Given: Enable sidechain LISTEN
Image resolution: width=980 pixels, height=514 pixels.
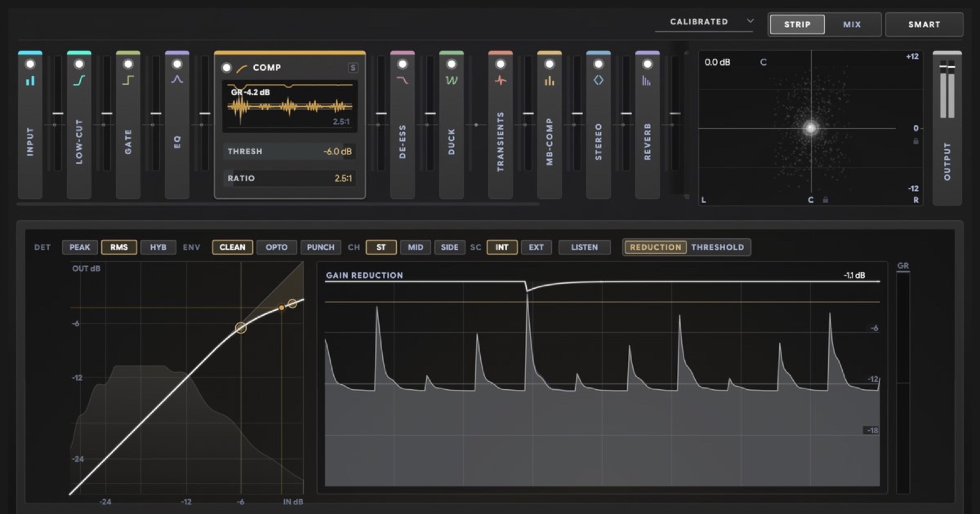Looking at the screenshot, I should pos(584,247).
